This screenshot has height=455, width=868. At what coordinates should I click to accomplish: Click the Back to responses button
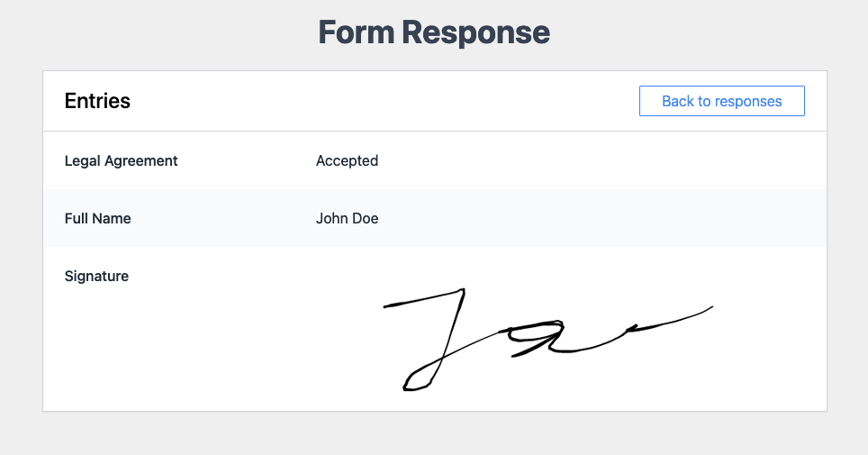pyautogui.click(x=722, y=101)
